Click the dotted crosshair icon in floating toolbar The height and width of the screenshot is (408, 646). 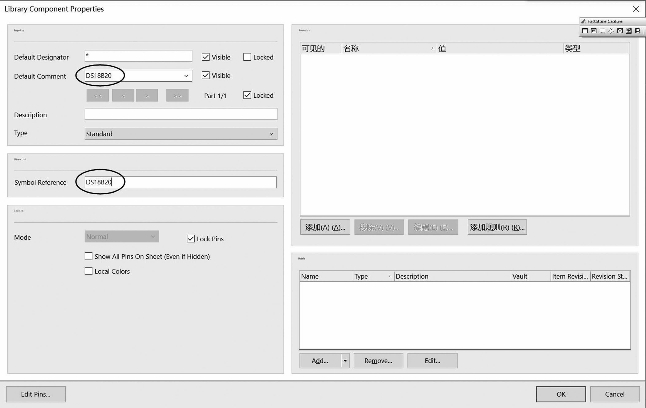(x=611, y=31)
